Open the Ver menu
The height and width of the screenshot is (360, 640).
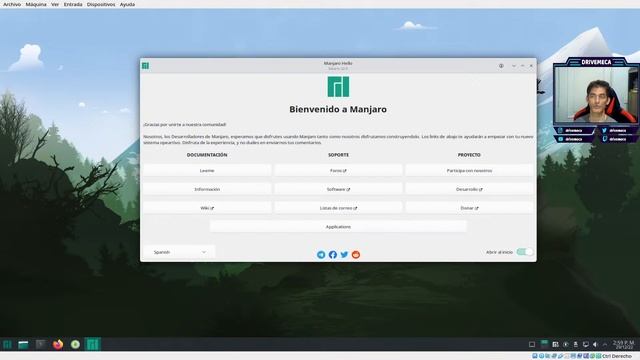tap(55, 4)
